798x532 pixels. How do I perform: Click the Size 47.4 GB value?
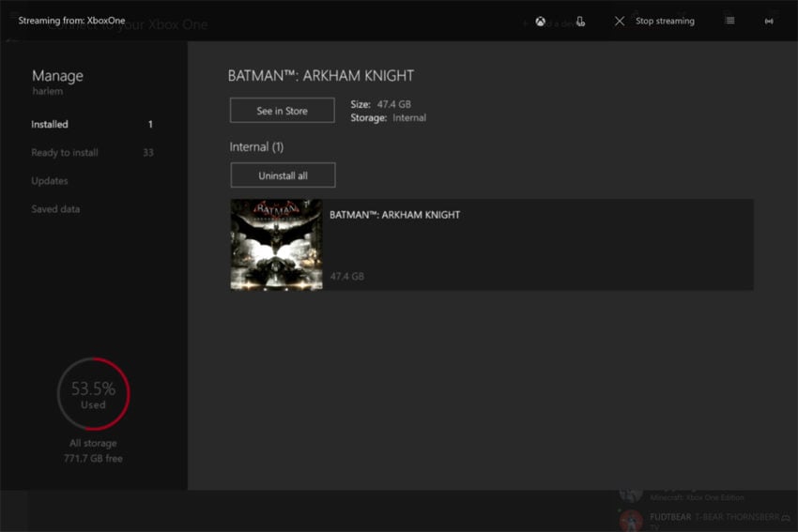pos(394,104)
